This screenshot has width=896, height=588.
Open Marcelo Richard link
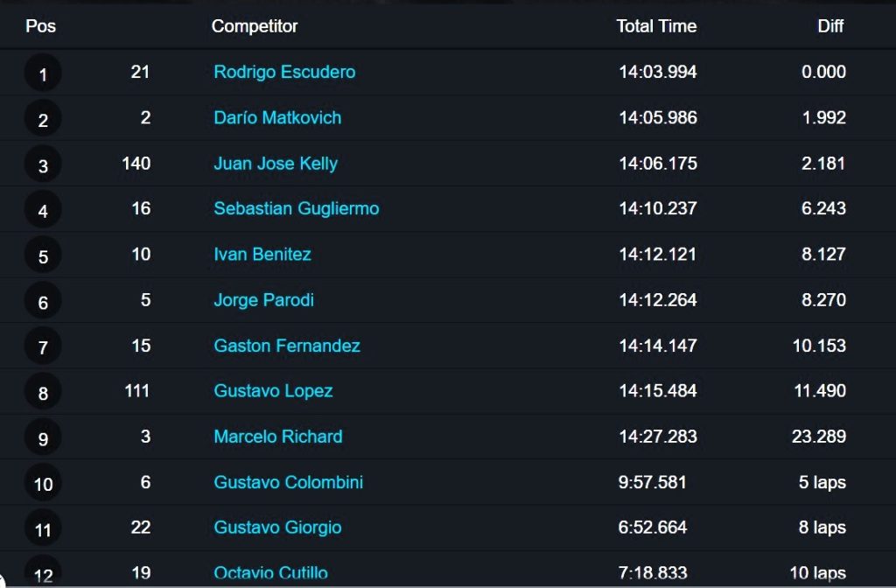tap(277, 437)
